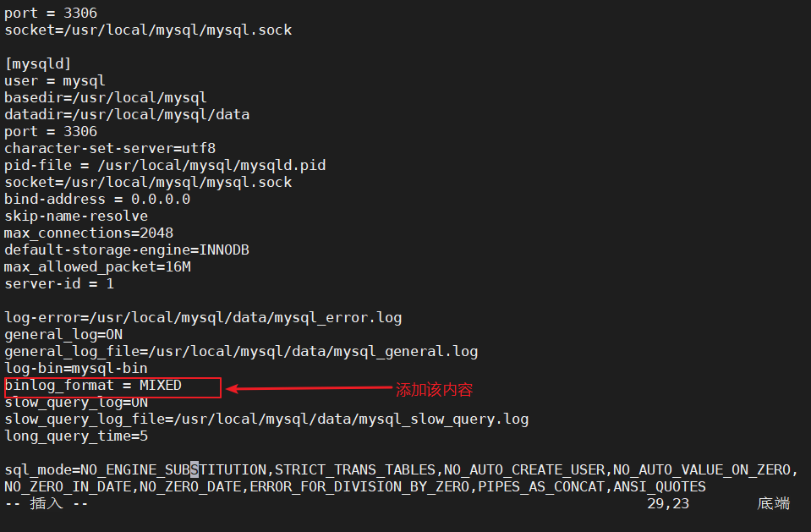Viewport: 811px width, 532px height.
Task: Click the max_allowed_packet=16M line
Action: coord(97,267)
